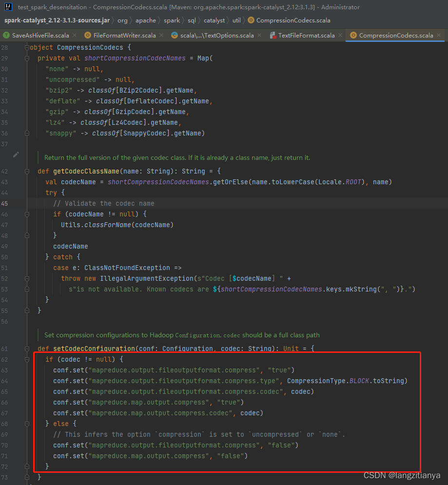Click the package icon on the TextOptions.scala tab
Viewport: 448px width, 485px height.
(175, 35)
